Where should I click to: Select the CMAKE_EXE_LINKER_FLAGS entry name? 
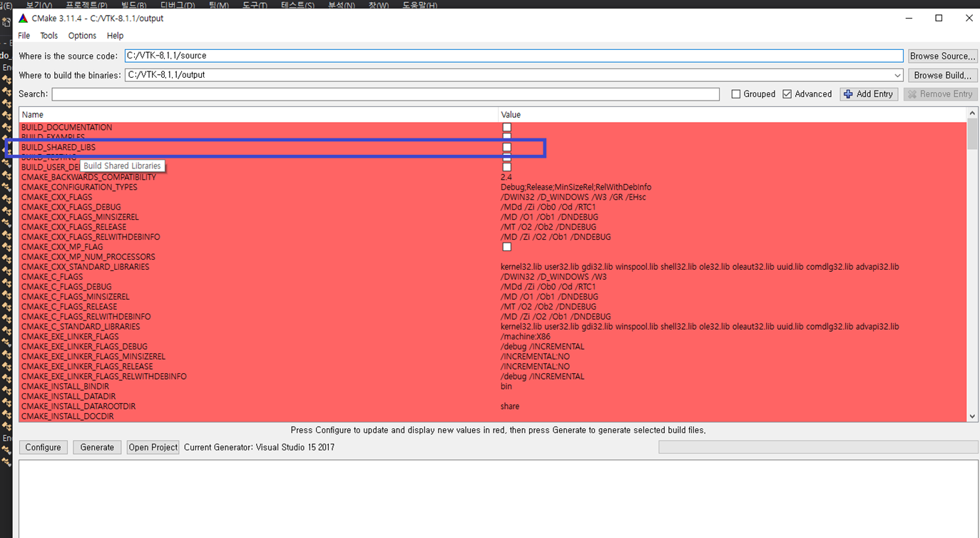70,337
